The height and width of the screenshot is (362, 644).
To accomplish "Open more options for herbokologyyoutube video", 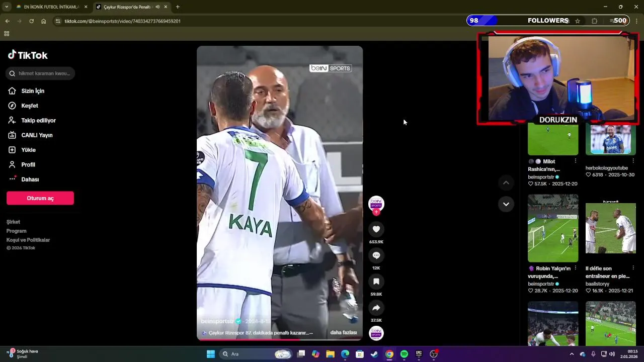I will click(633, 161).
